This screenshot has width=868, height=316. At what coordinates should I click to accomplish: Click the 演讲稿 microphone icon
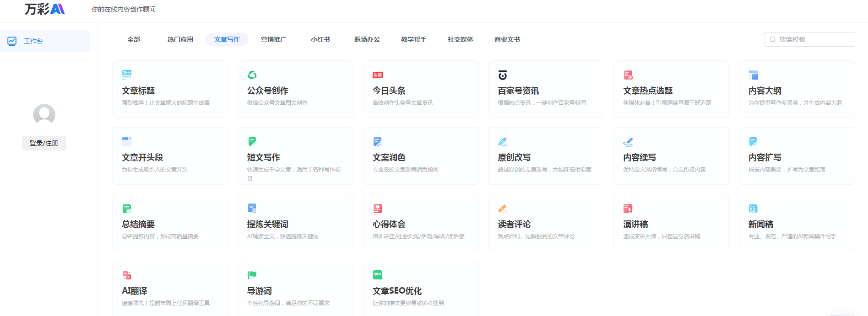tap(628, 209)
